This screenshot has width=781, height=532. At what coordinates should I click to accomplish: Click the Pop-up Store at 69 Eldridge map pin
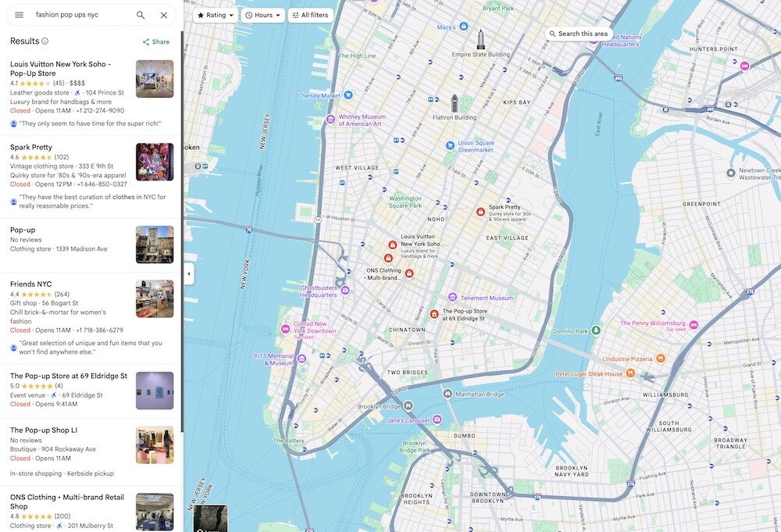point(434,312)
